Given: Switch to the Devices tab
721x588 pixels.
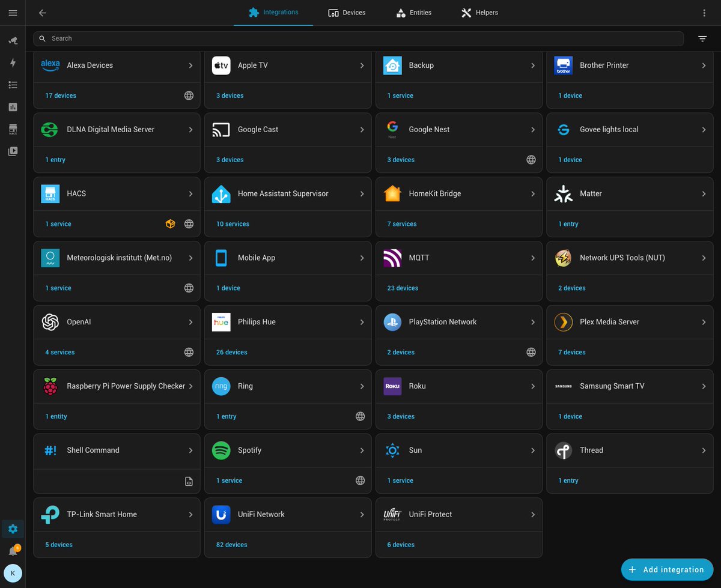Looking at the screenshot, I should (x=347, y=13).
